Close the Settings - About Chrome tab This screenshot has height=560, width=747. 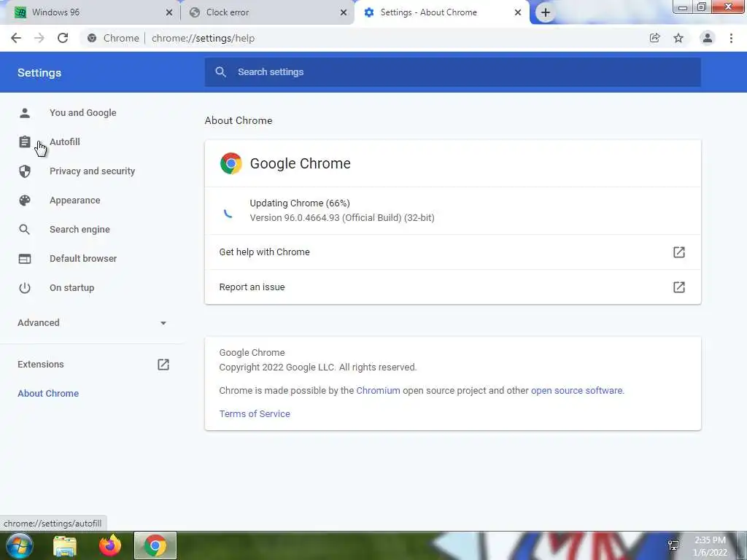click(x=518, y=12)
